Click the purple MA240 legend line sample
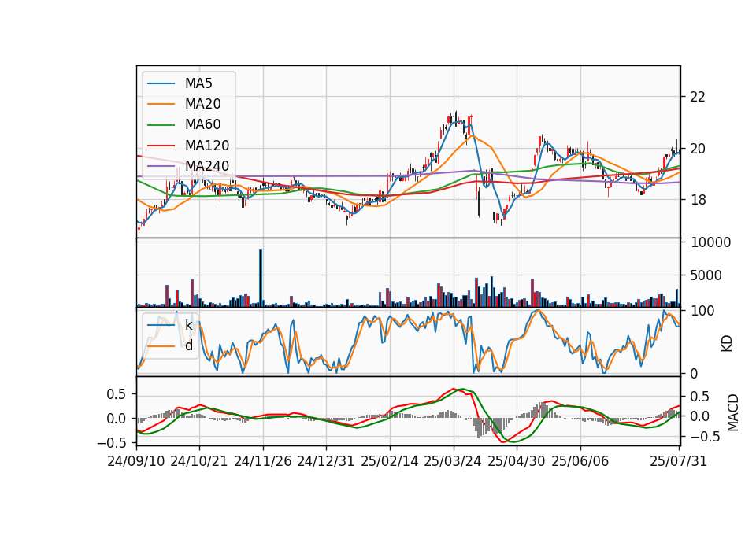756x543 pixels. (x=161, y=166)
